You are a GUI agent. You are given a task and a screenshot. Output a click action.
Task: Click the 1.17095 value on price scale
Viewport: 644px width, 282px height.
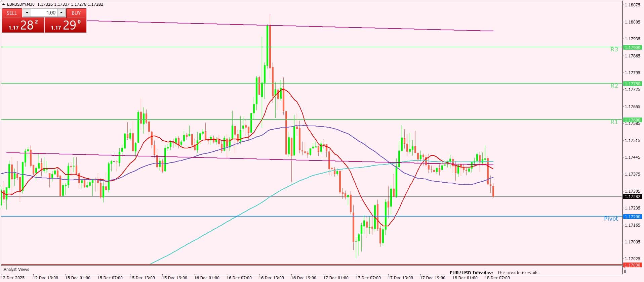pyautogui.click(x=632, y=242)
